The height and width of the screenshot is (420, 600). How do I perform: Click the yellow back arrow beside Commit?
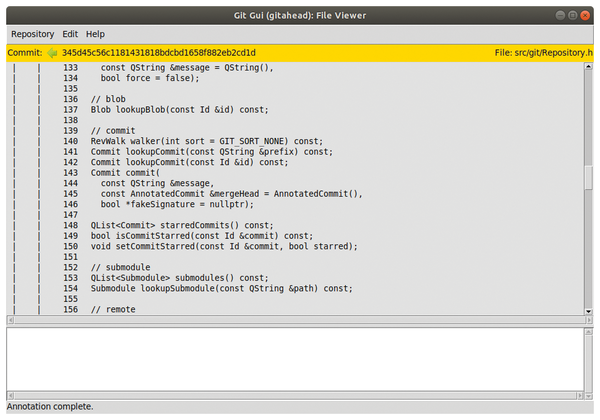52,53
